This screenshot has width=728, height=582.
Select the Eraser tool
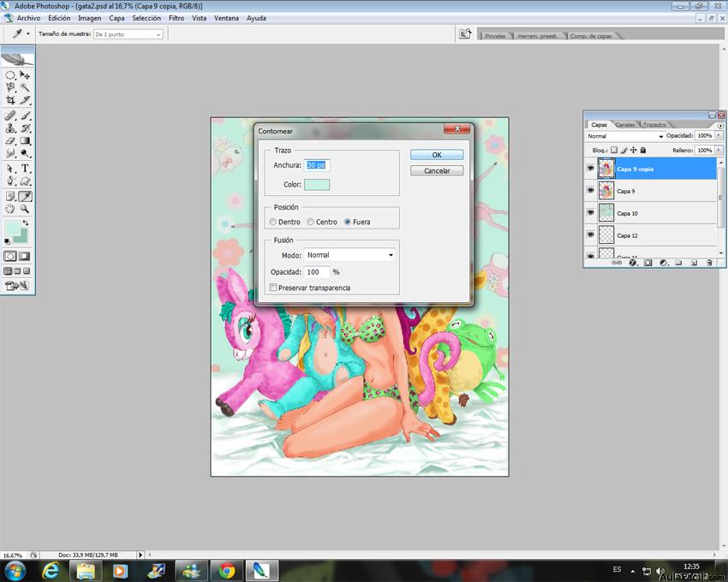pyautogui.click(x=10, y=140)
